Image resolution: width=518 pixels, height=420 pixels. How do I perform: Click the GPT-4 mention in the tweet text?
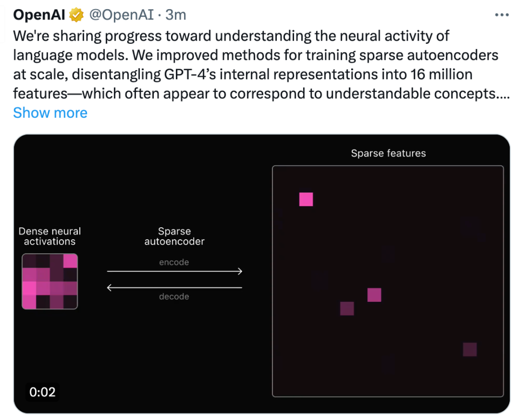tap(181, 74)
